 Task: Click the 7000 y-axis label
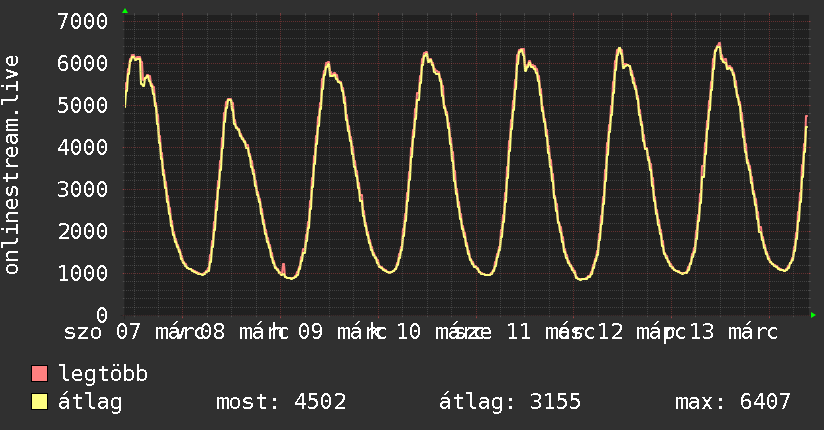click(x=83, y=22)
